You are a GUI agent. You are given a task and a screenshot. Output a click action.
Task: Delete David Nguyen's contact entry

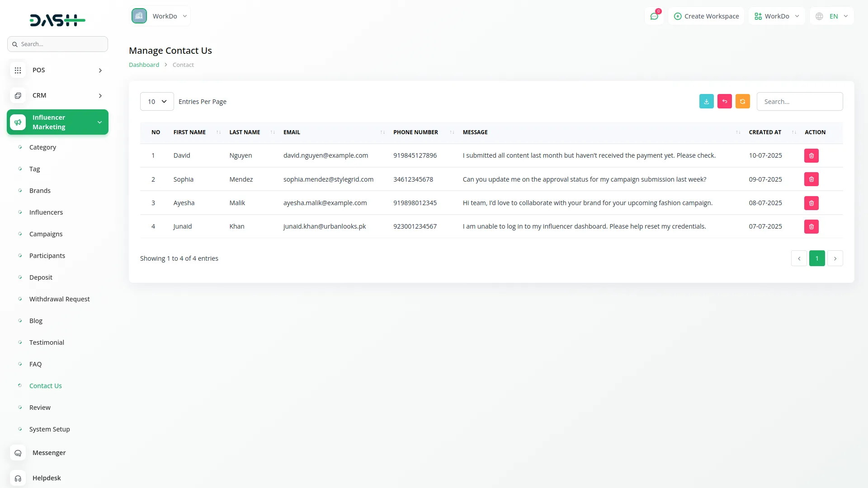pyautogui.click(x=811, y=155)
